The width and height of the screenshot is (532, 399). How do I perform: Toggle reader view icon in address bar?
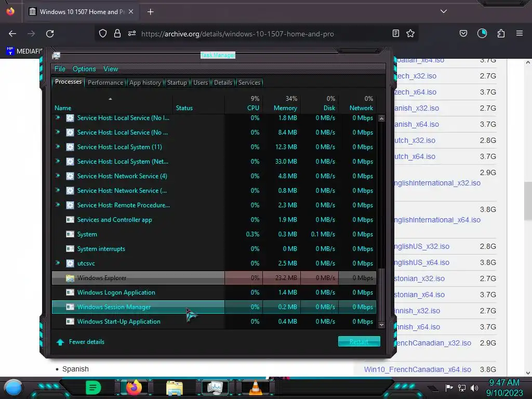pyautogui.click(x=395, y=33)
